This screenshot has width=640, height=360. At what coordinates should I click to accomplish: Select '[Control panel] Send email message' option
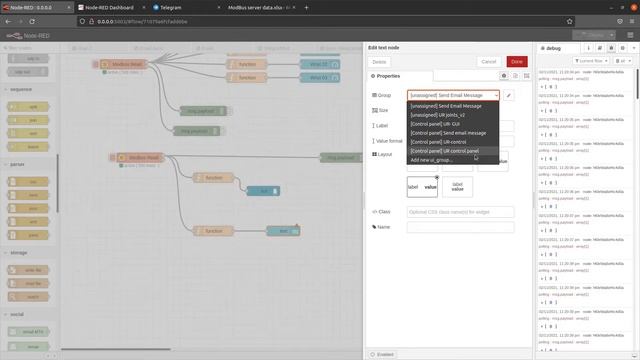tap(453, 133)
